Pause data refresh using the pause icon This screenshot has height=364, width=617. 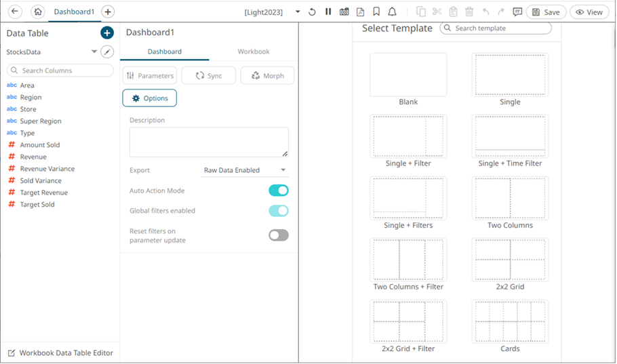[x=328, y=12]
